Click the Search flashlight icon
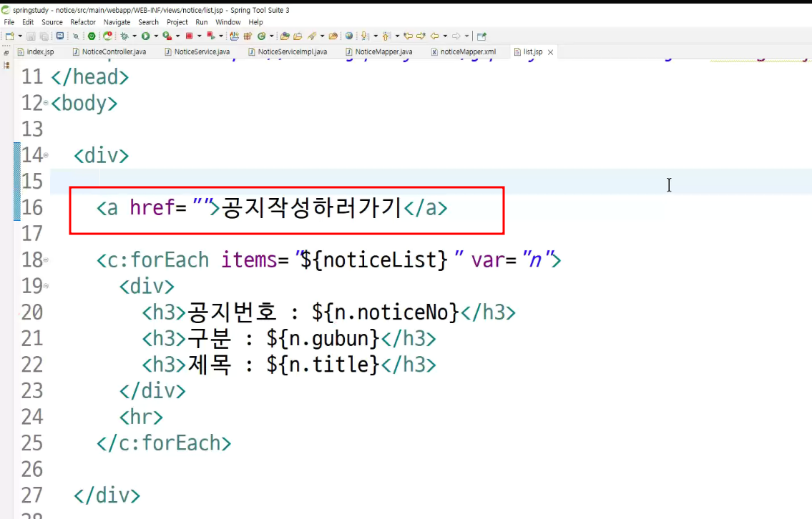 (x=312, y=36)
